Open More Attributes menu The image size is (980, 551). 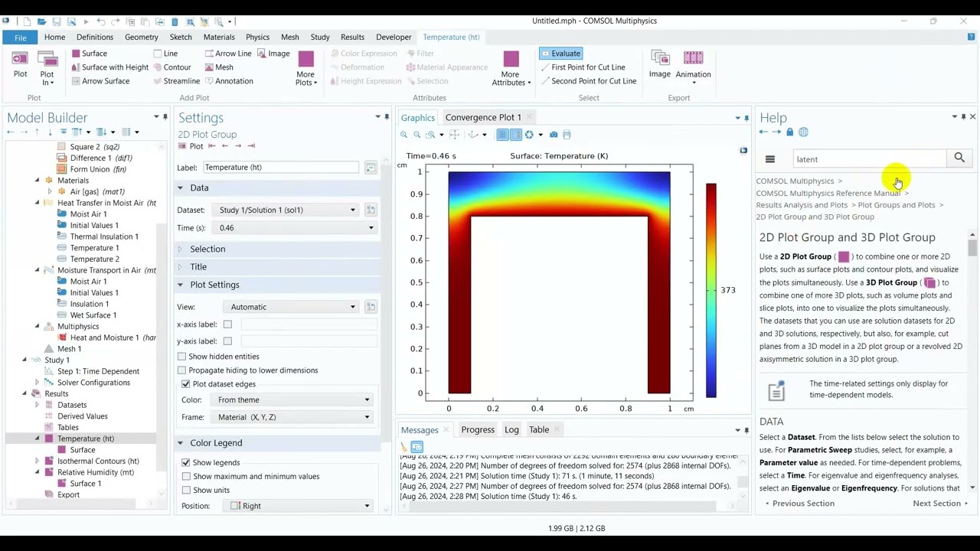click(x=511, y=69)
